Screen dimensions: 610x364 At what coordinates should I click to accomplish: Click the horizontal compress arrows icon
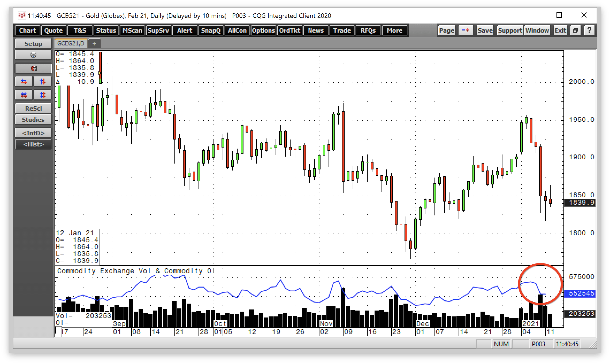(24, 95)
